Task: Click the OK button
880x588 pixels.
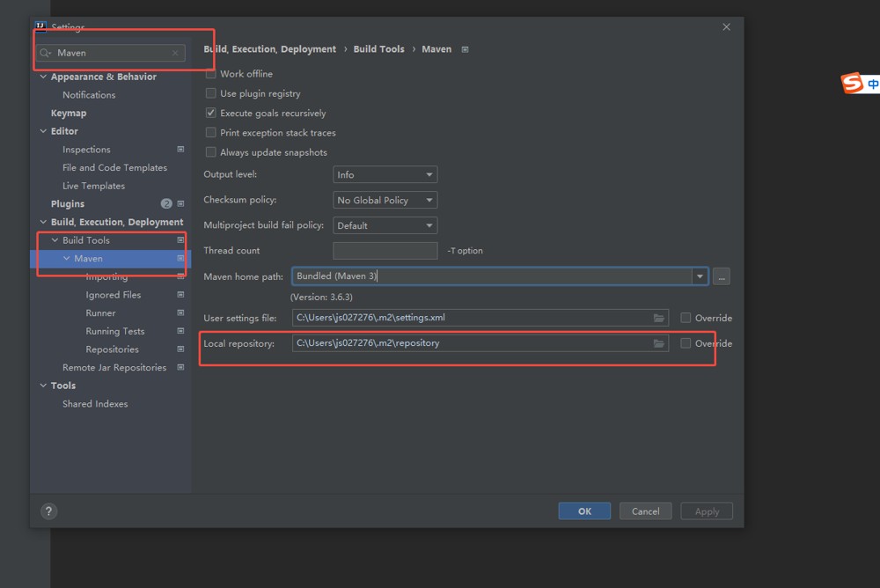Action: coord(584,511)
